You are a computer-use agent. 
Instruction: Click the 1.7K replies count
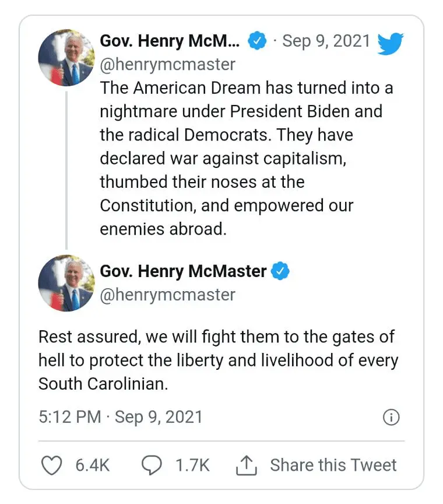pos(192,465)
